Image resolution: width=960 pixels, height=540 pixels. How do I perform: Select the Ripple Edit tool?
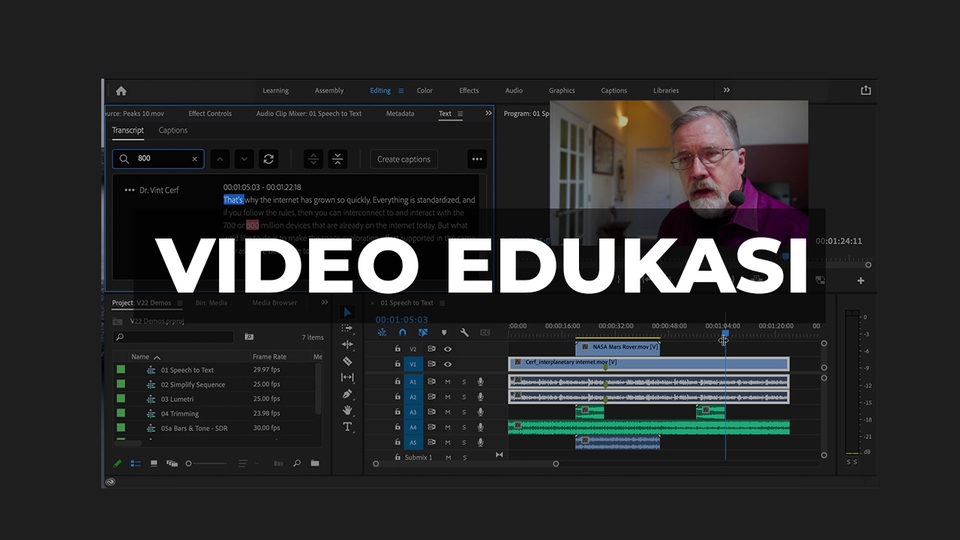pyautogui.click(x=347, y=345)
